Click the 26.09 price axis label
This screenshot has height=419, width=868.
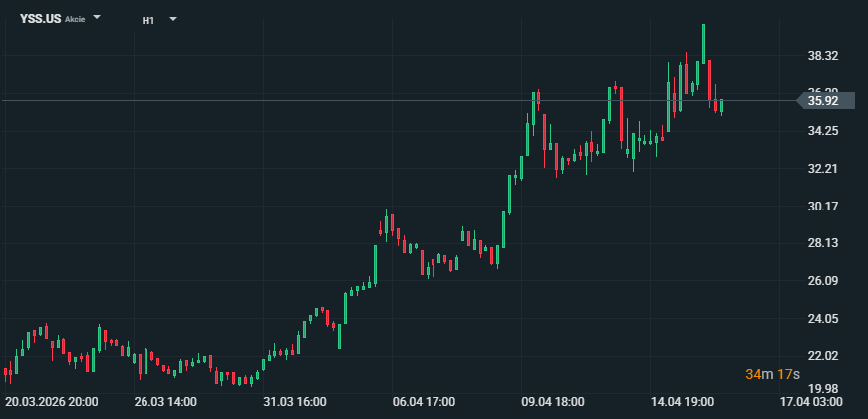pyautogui.click(x=823, y=281)
